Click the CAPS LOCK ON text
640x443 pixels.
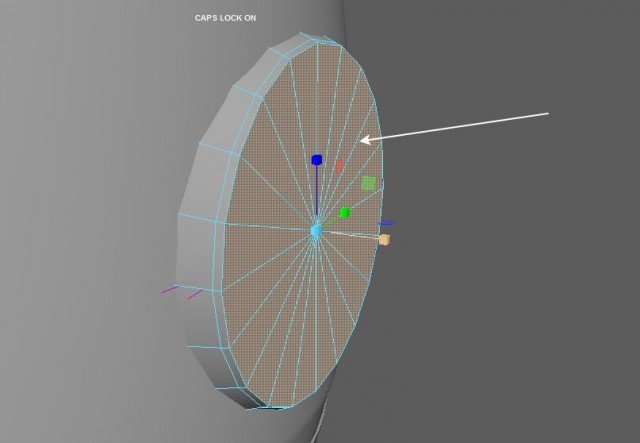pyautogui.click(x=225, y=19)
